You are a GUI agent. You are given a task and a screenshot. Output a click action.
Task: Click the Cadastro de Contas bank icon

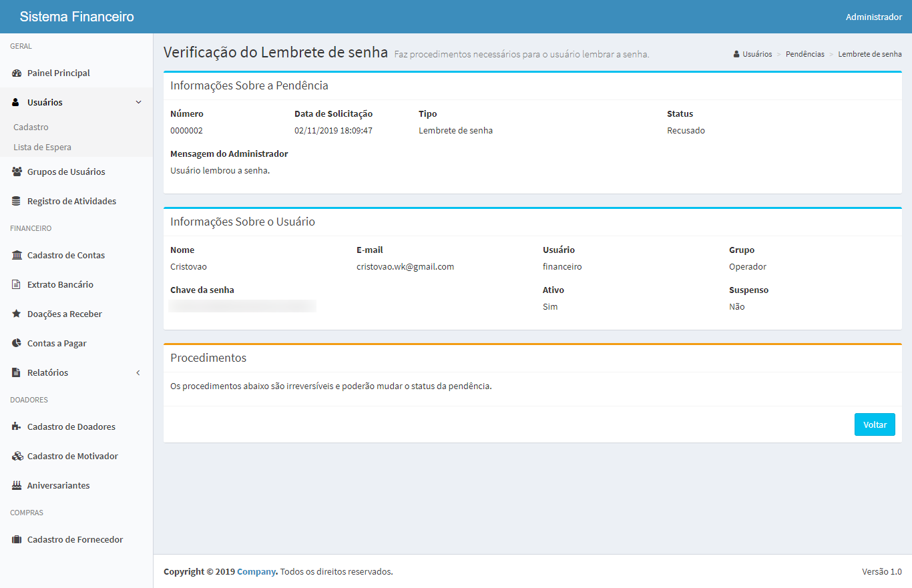point(17,256)
